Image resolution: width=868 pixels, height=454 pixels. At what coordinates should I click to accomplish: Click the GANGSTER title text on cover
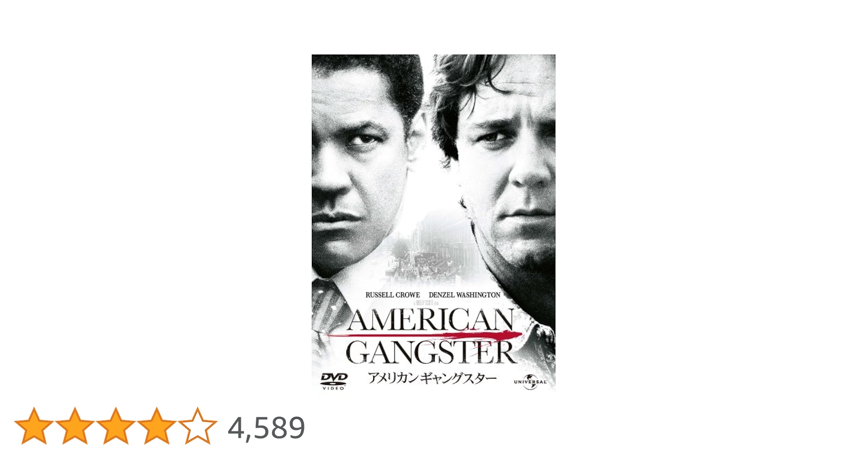click(431, 353)
